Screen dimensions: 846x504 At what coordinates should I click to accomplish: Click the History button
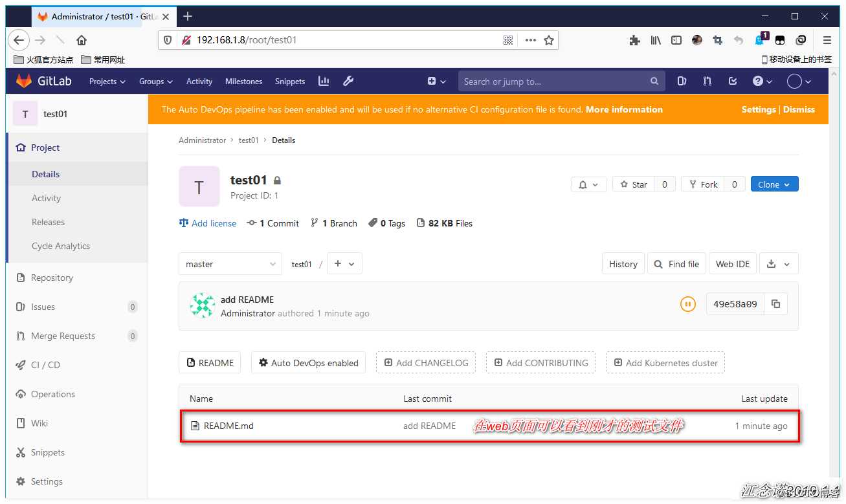[x=623, y=264]
